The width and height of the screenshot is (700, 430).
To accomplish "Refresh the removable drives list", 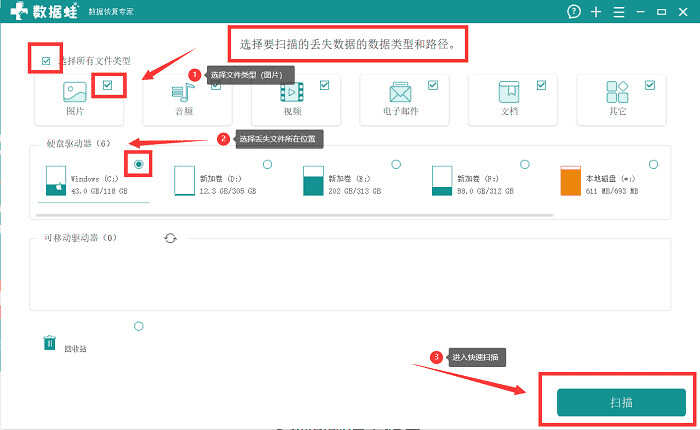I will coord(170,238).
